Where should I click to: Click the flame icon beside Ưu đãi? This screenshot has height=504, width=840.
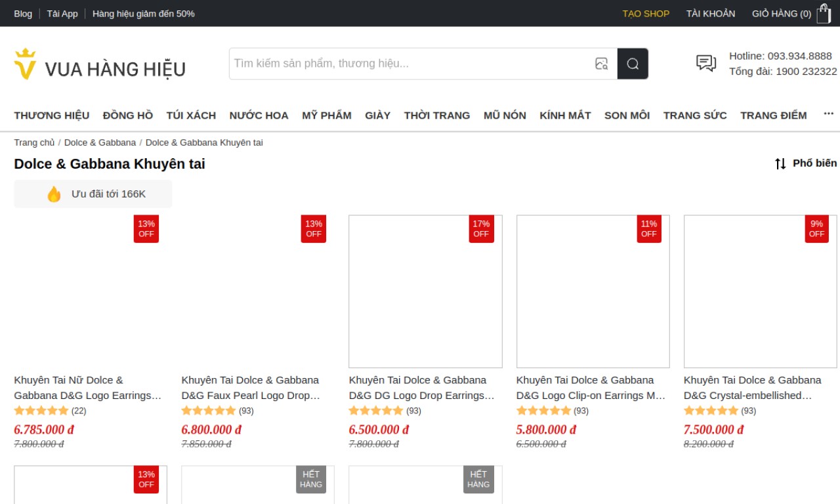pyautogui.click(x=54, y=194)
